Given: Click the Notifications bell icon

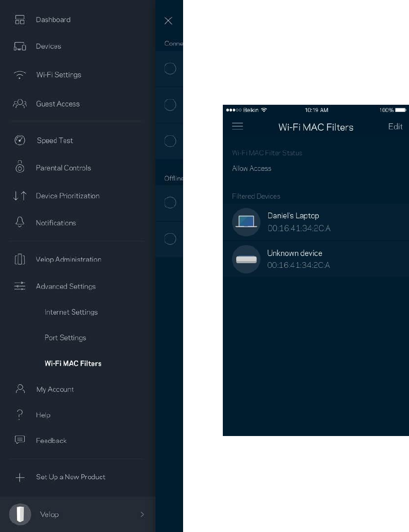Looking at the screenshot, I should [20, 222].
